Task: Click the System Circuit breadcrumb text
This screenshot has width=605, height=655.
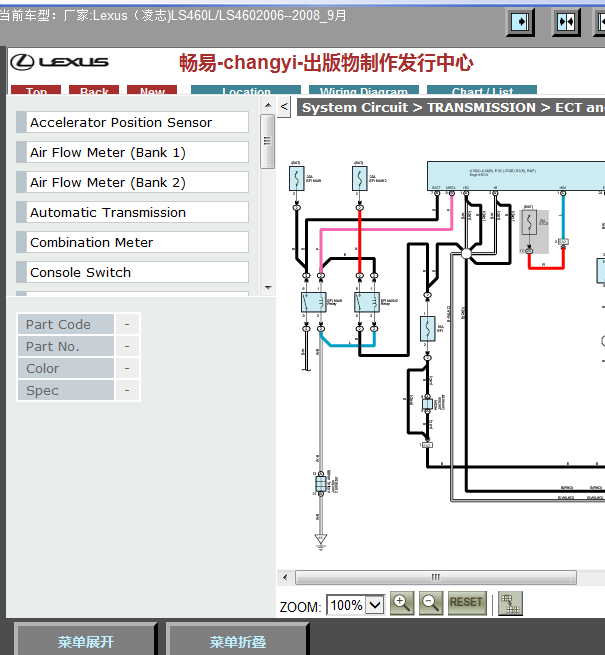Action: pos(355,108)
